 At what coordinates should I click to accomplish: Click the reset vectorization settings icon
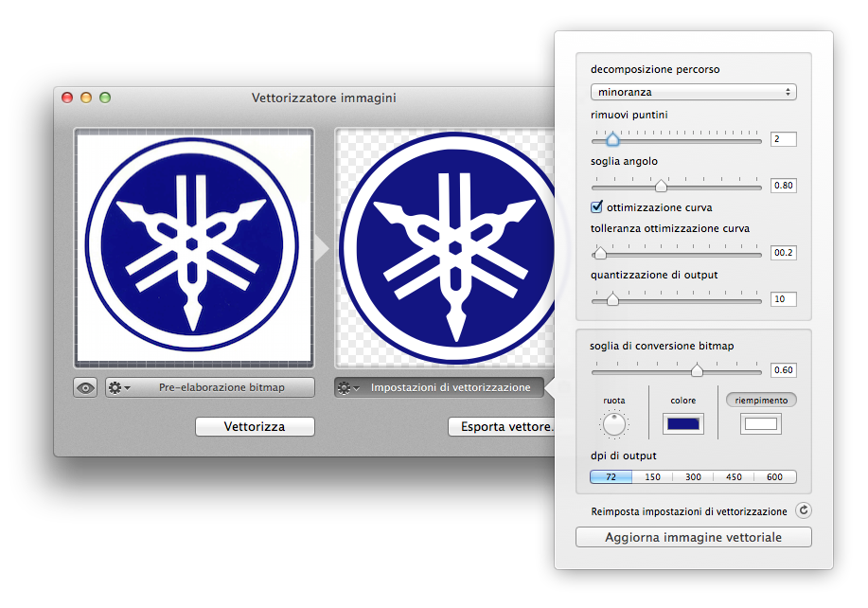(x=803, y=510)
